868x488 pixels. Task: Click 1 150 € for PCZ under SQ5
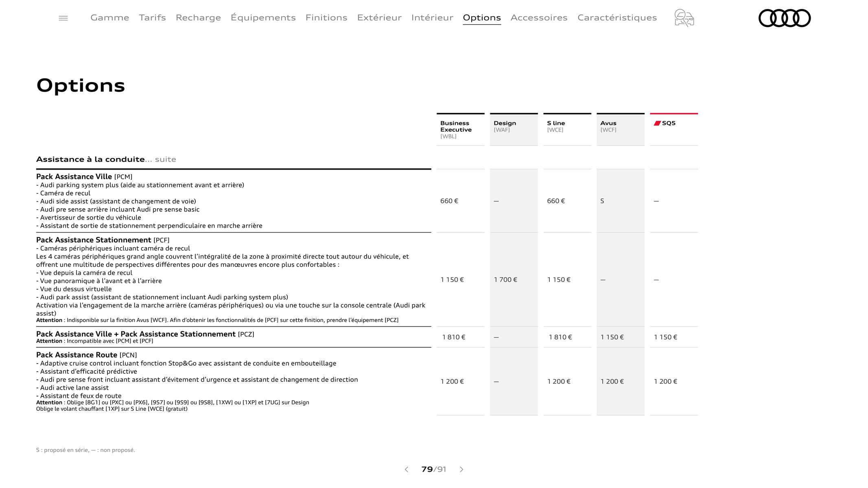[x=665, y=337]
